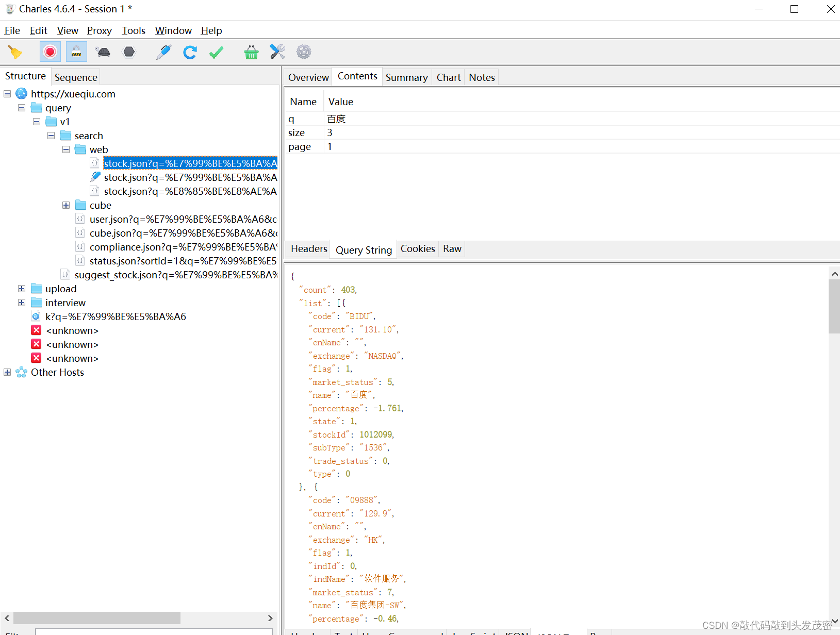Image resolution: width=840 pixels, height=635 pixels.
Task: Toggle the hexagon Breakpoints icon
Action: point(129,52)
